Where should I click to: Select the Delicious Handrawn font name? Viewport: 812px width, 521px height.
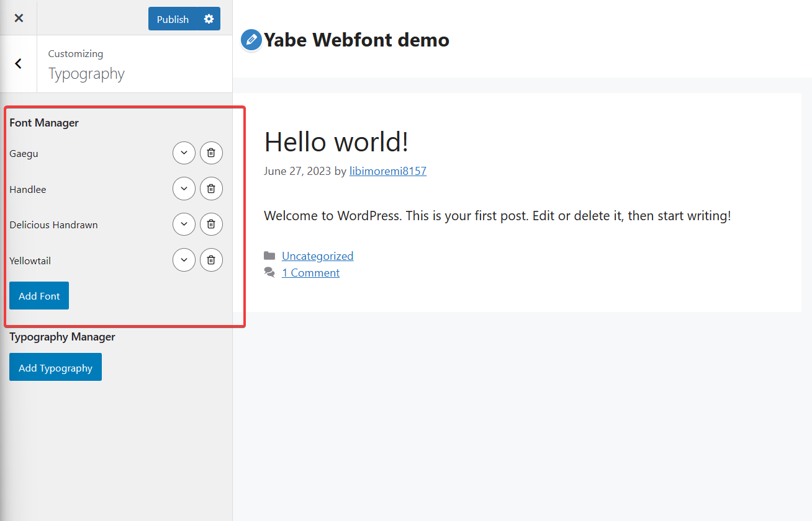(53, 225)
